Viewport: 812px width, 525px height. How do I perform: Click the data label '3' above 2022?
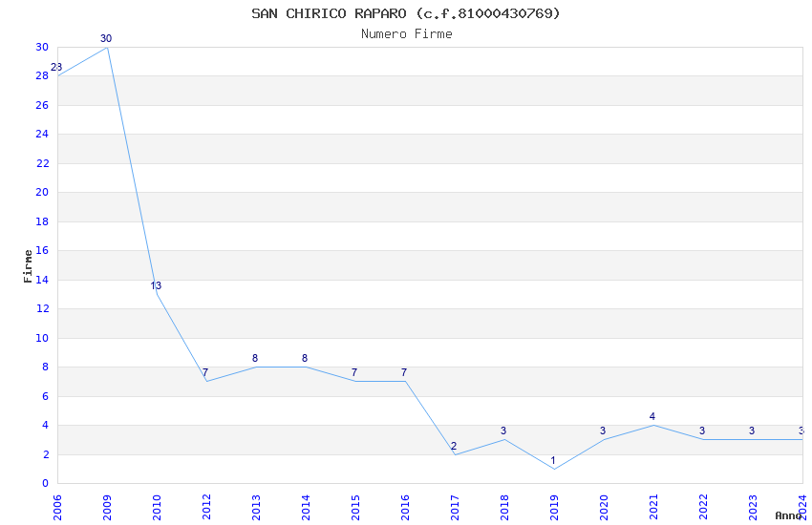point(702,430)
